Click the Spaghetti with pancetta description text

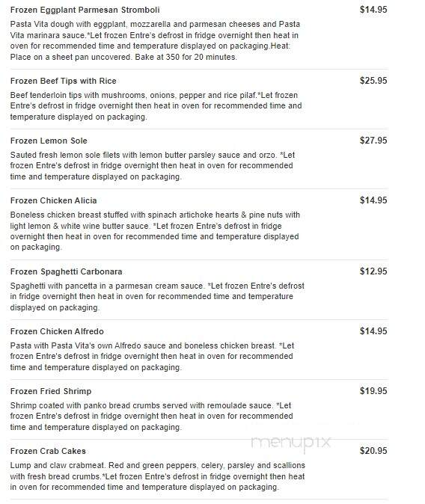coord(157,297)
